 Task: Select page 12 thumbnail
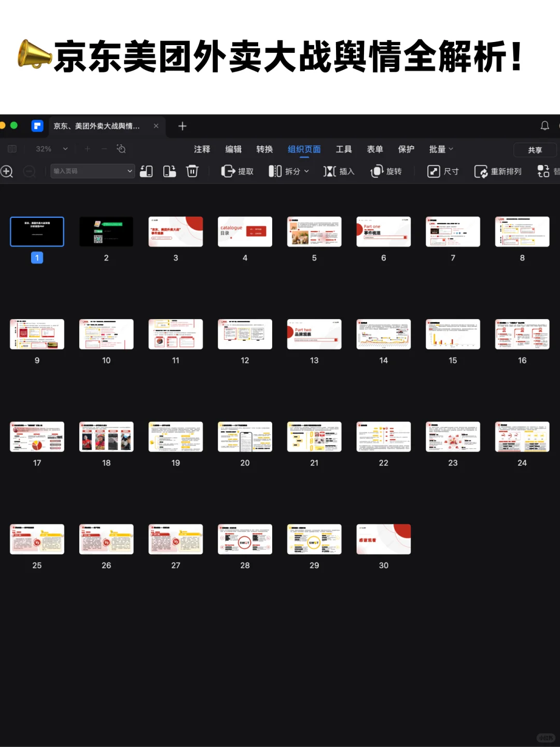(x=245, y=334)
